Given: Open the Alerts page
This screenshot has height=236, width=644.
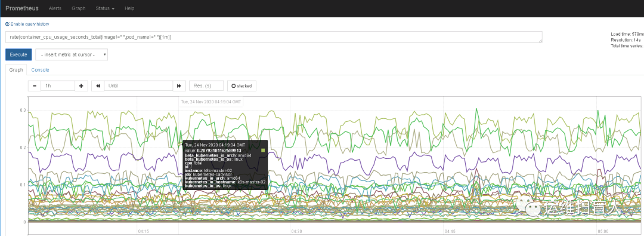Looking at the screenshot, I should pos(55,8).
